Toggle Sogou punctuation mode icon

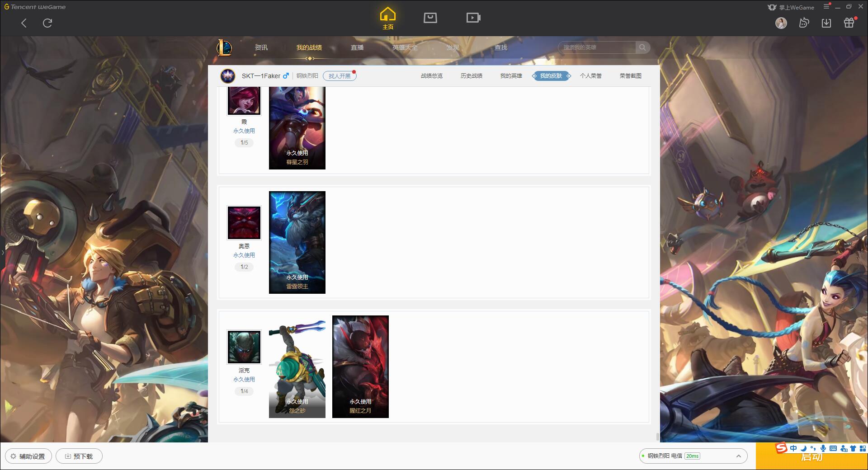tap(813, 448)
